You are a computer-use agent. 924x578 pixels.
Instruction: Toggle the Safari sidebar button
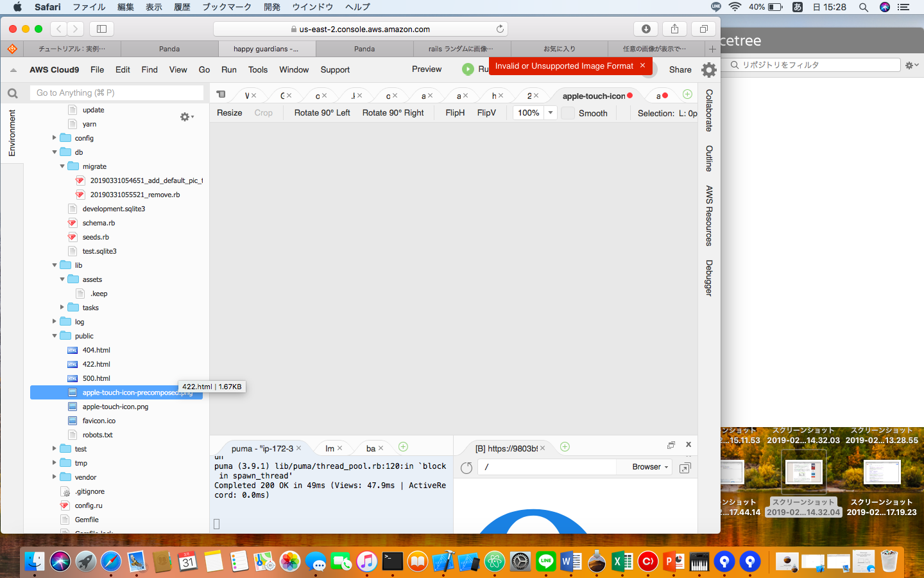pos(101,29)
